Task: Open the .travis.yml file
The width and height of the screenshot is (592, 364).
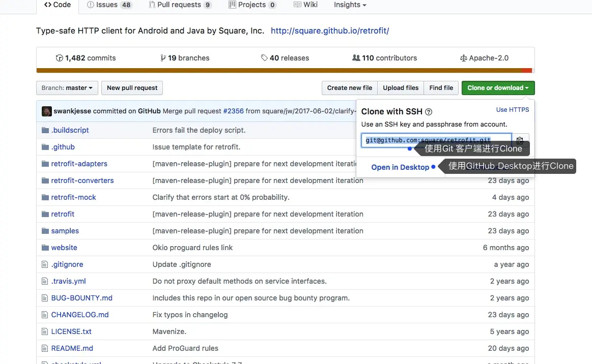Action: [68, 282]
